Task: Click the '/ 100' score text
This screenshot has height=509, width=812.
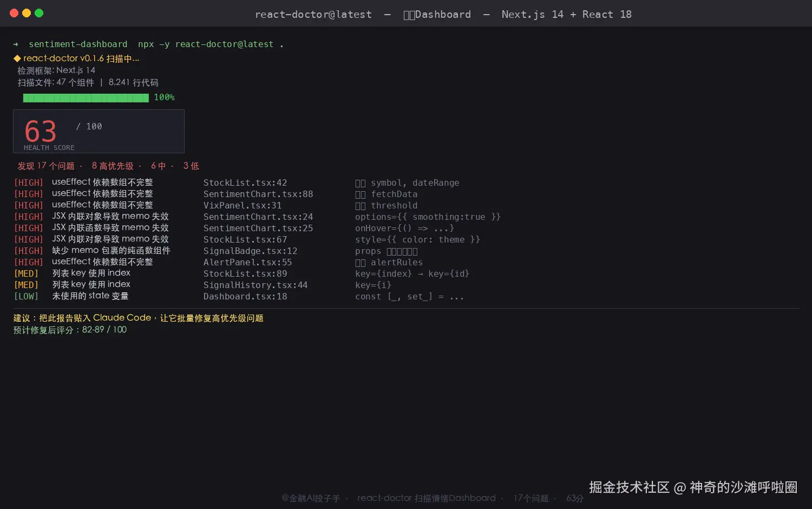Action: [x=89, y=126]
